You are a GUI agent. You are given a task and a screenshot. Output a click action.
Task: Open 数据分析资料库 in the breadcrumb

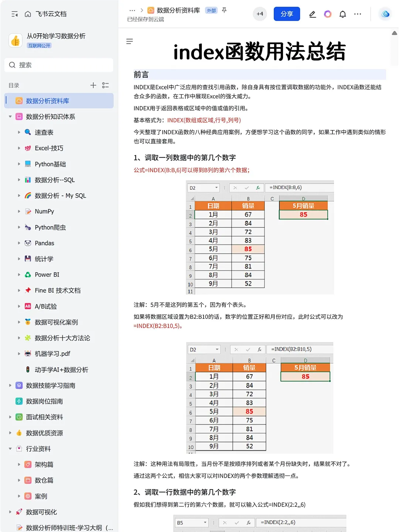(x=178, y=10)
